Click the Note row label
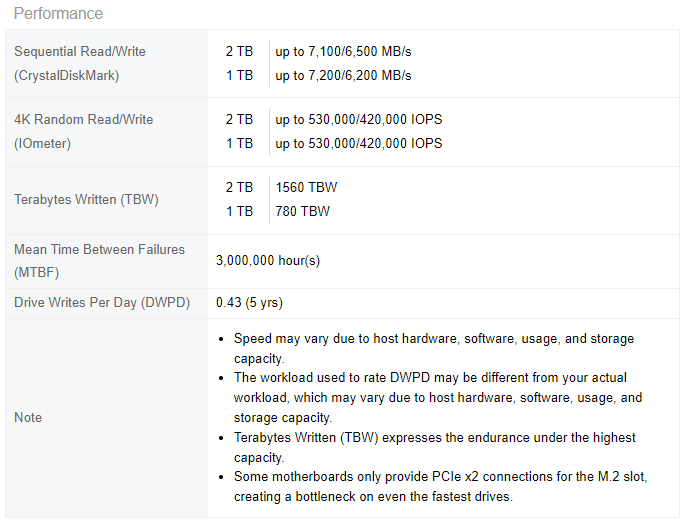This screenshot has width=689, height=527. [x=28, y=417]
